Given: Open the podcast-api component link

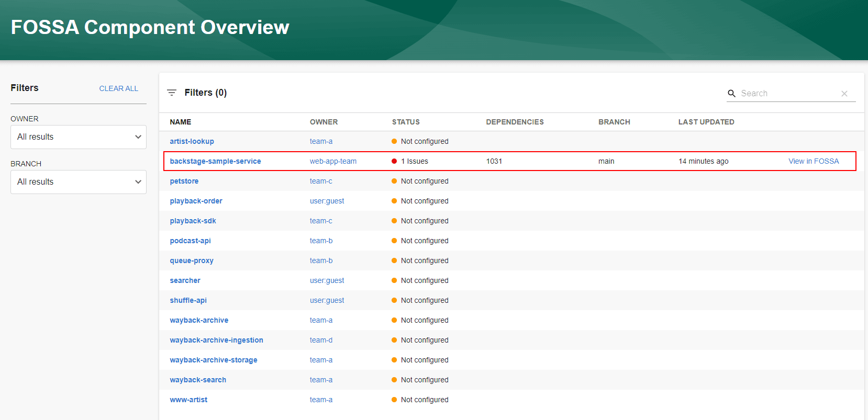Looking at the screenshot, I should pos(190,241).
